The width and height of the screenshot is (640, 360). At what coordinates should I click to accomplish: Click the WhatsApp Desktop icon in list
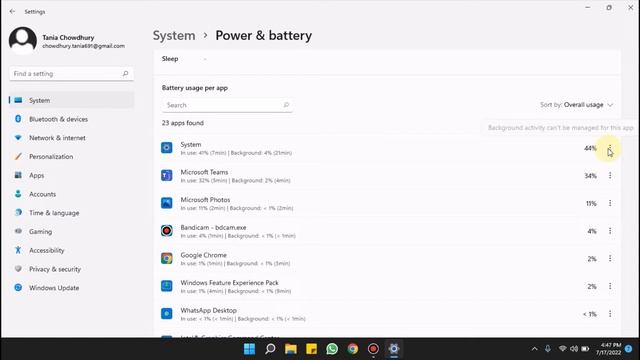167,313
